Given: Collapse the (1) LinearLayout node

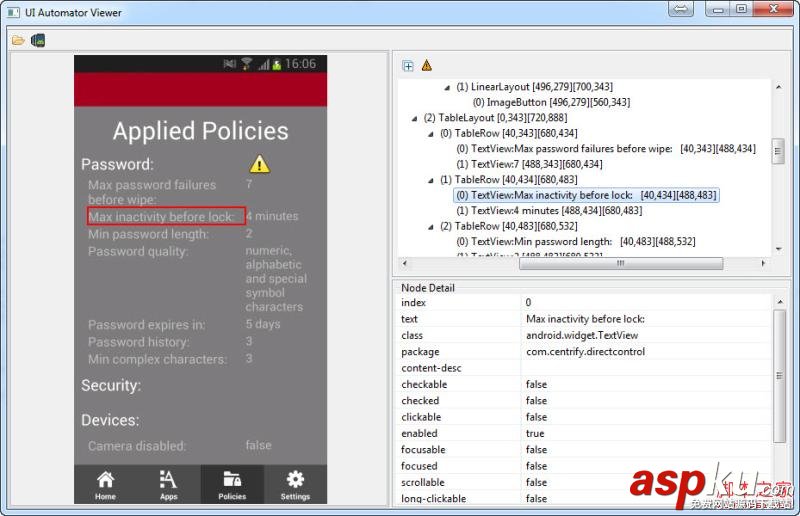Looking at the screenshot, I should point(447,87).
